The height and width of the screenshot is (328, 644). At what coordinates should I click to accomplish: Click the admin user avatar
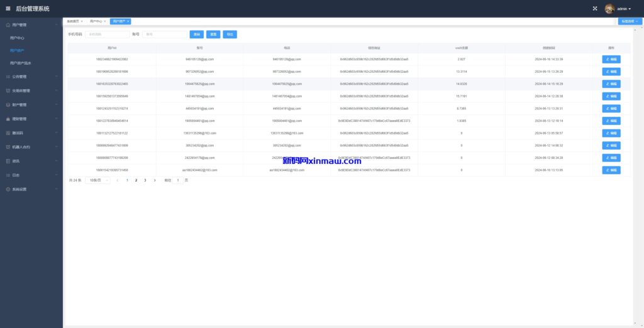[609, 9]
